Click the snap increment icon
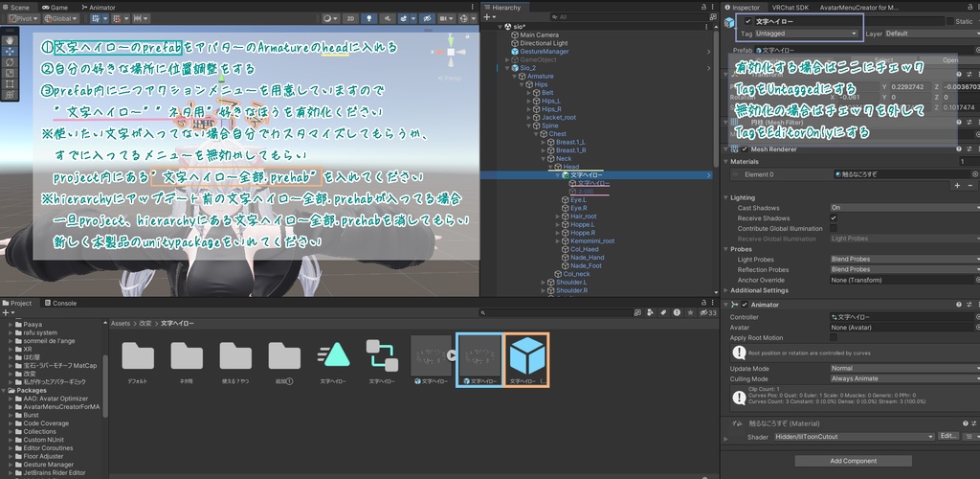 pos(141,19)
